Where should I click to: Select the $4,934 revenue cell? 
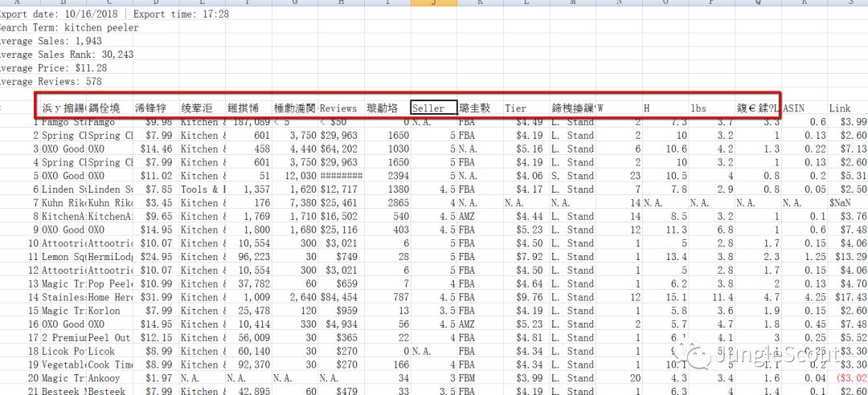(x=342, y=324)
